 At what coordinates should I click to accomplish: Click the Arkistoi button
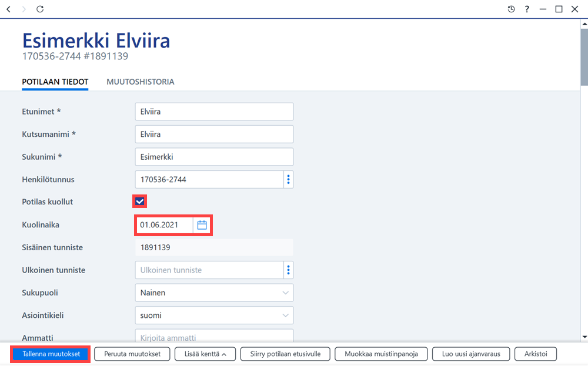(536, 354)
